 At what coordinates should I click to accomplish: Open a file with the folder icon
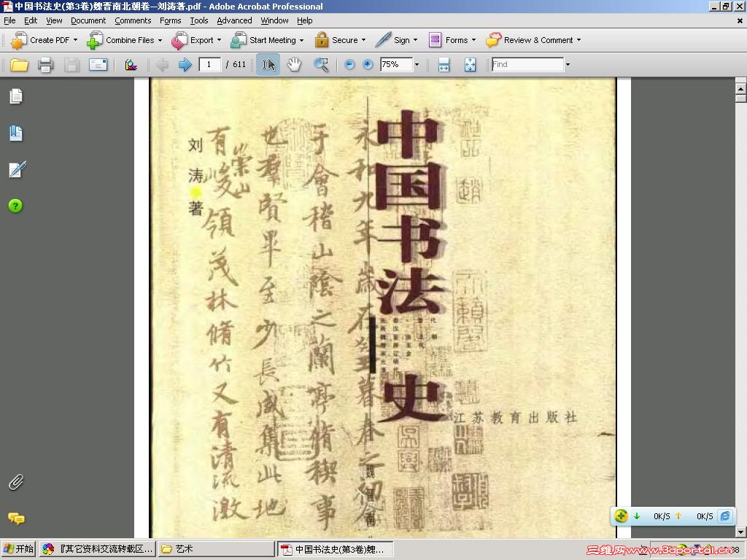[x=19, y=64]
